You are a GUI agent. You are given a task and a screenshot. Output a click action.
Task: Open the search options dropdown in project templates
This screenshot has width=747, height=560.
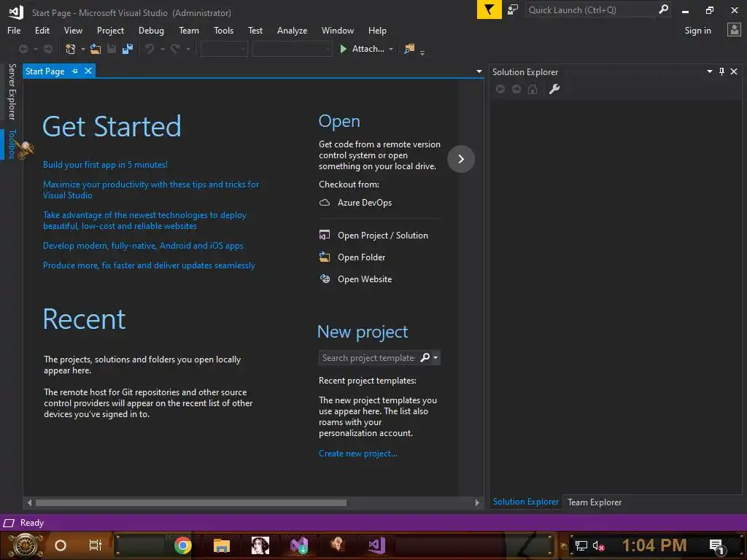coord(436,357)
